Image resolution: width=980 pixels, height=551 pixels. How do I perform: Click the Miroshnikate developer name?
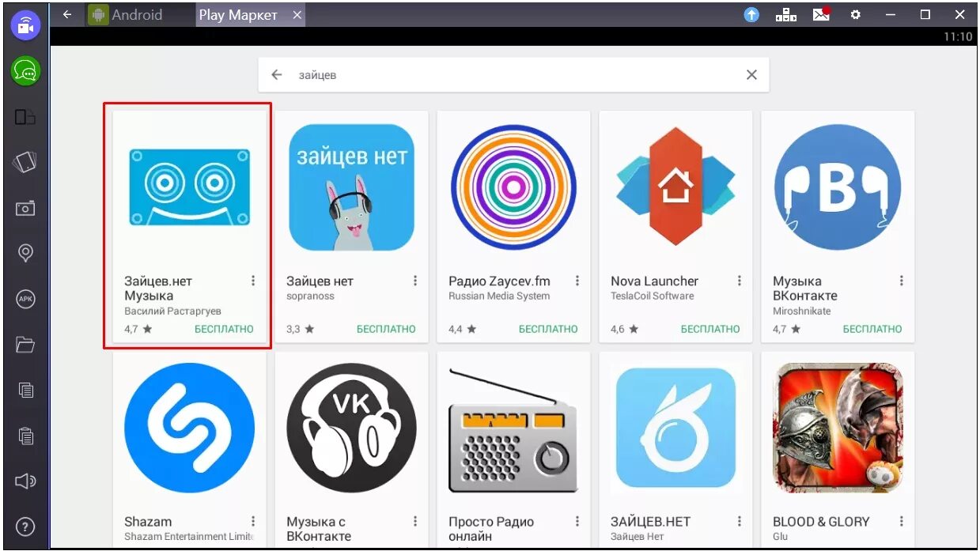(801, 311)
